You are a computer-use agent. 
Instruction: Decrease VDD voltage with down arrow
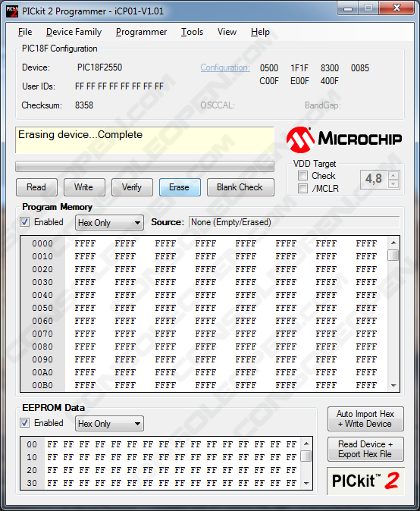(393, 183)
